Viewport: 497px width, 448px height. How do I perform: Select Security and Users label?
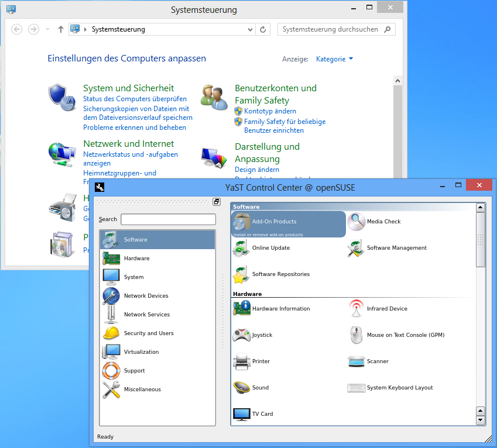(149, 333)
